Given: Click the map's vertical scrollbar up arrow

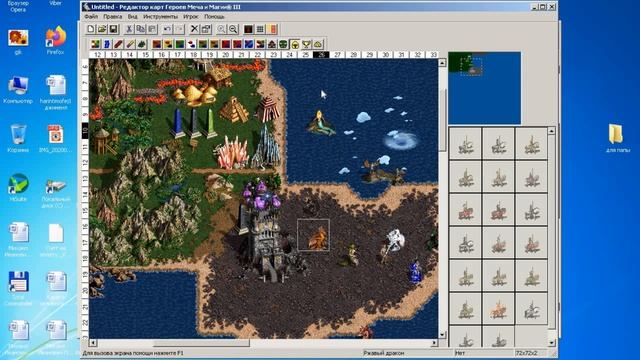Looking at the screenshot, I should [x=442, y=63].
